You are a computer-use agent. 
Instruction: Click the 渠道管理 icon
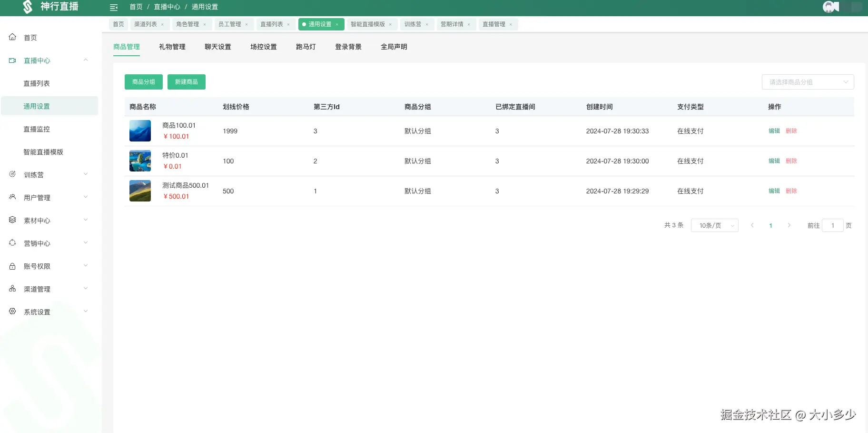click(x=12, y=289)
